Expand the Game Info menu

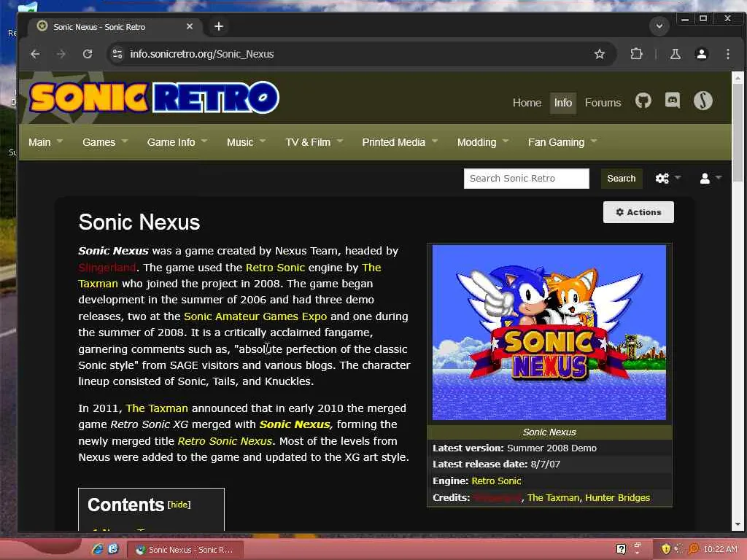tap(177, 142)
